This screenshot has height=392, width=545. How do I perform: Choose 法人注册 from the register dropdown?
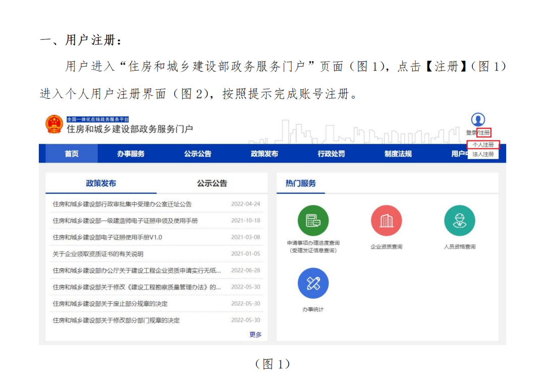(x=483, y=154)
